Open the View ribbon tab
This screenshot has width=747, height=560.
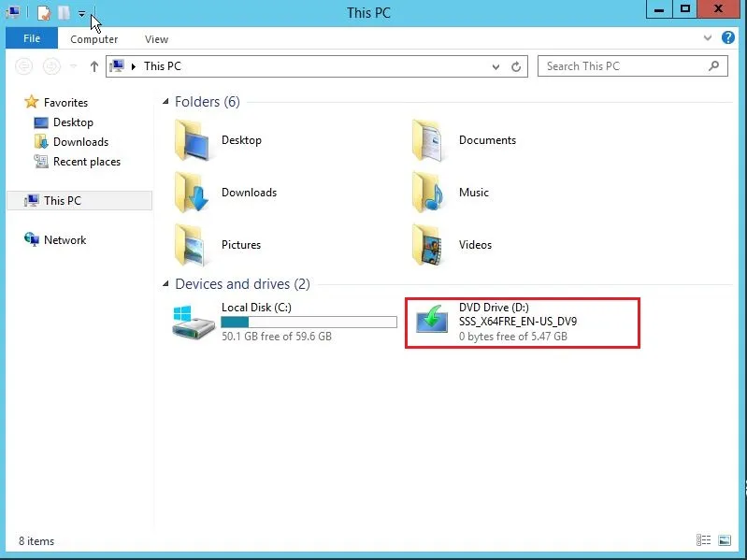(156, 39)
